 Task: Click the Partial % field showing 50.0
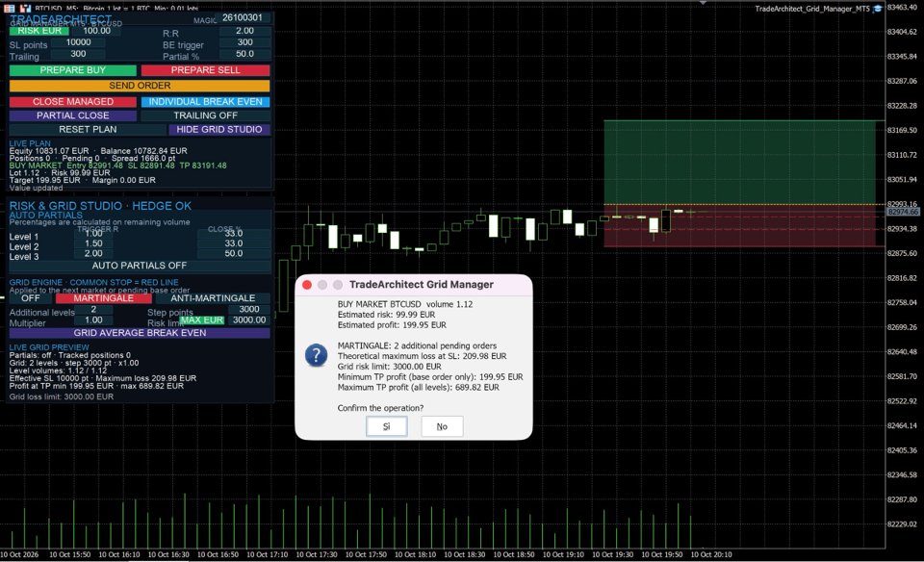point(244,54)
